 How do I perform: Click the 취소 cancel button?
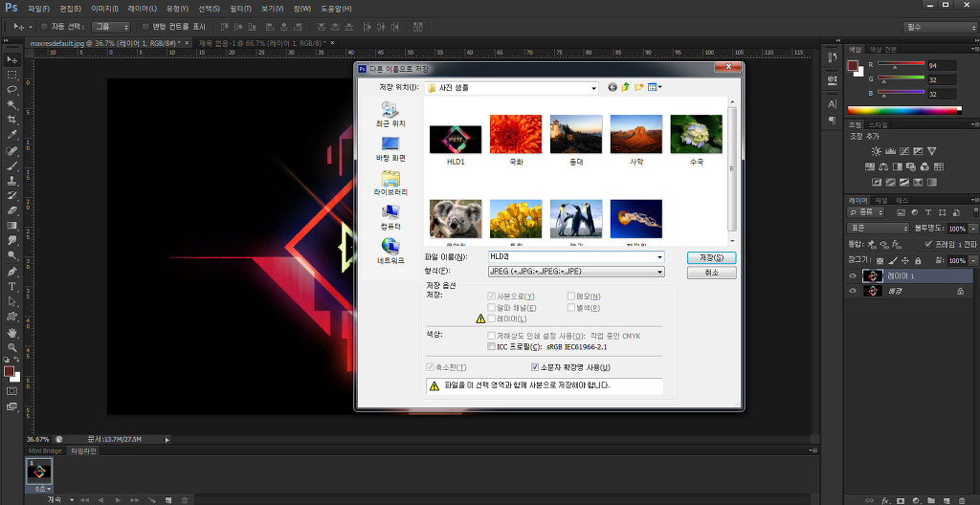coord(711,273)
